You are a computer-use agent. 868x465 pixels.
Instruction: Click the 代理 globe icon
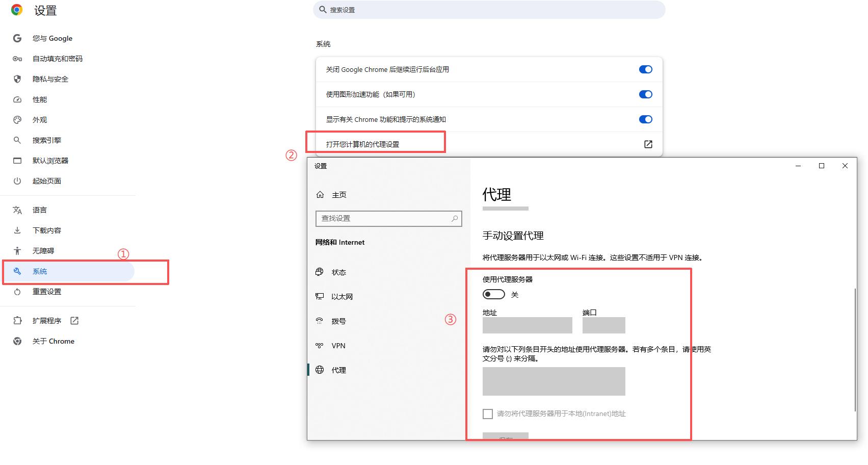tap(321, 370)
